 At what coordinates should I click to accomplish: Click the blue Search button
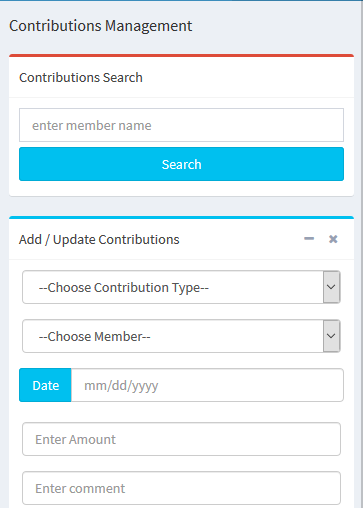[181, 164]
